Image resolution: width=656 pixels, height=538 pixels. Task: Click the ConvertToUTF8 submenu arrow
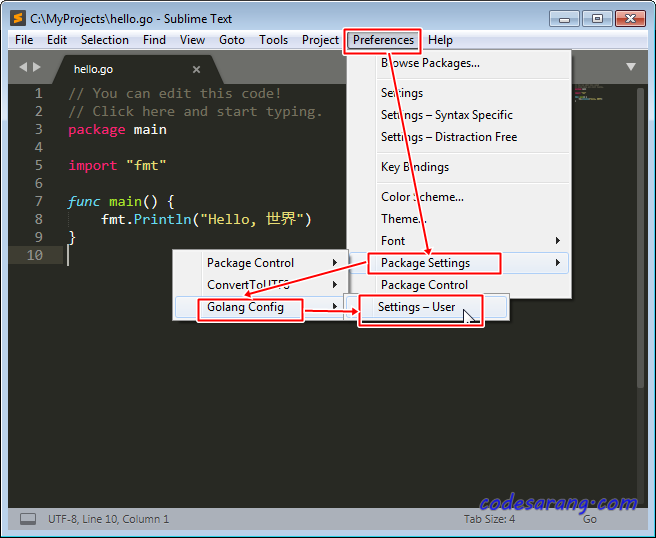point(335,284)
